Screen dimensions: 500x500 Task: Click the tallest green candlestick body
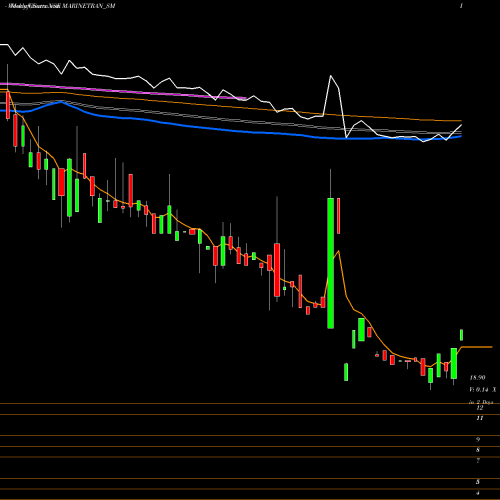[x=330, y=263]
